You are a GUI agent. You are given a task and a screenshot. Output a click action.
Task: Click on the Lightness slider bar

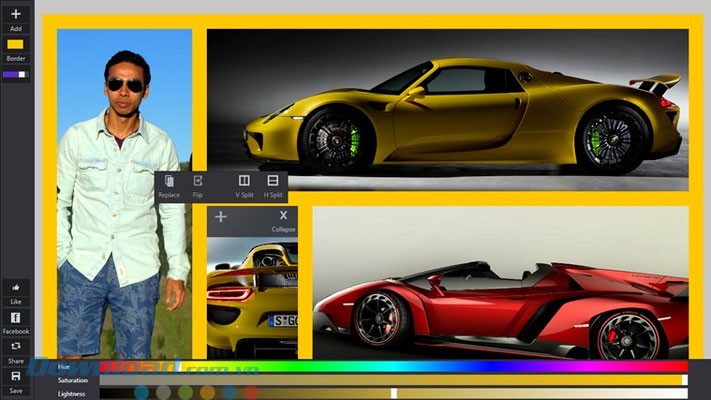[x=390, y=393]
